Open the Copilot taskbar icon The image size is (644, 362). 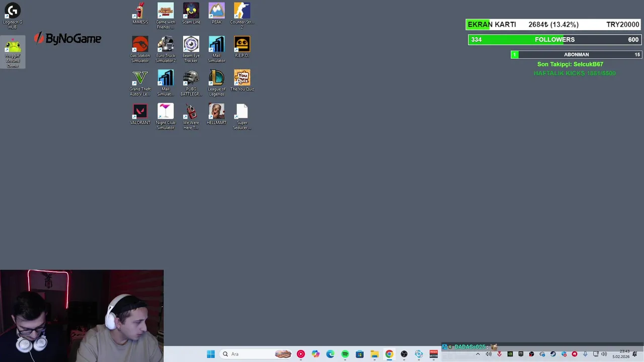[x=315, y=354]
